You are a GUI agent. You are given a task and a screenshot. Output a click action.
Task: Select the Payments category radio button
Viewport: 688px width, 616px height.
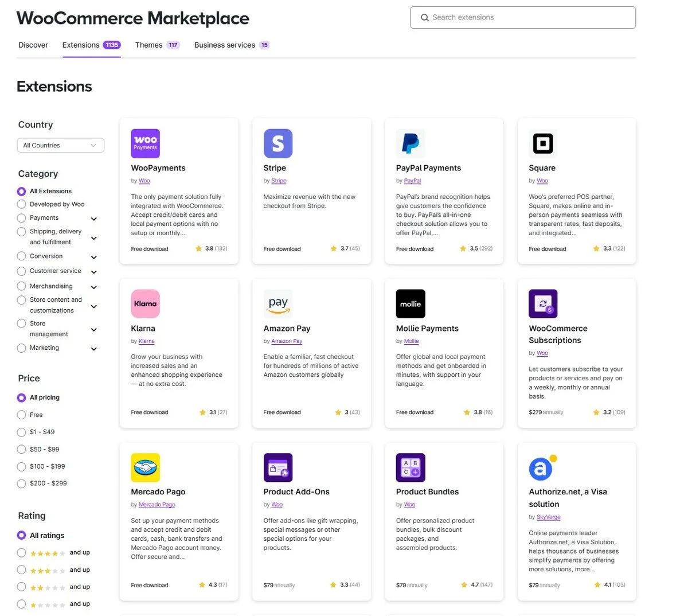(x=21, y=218)
